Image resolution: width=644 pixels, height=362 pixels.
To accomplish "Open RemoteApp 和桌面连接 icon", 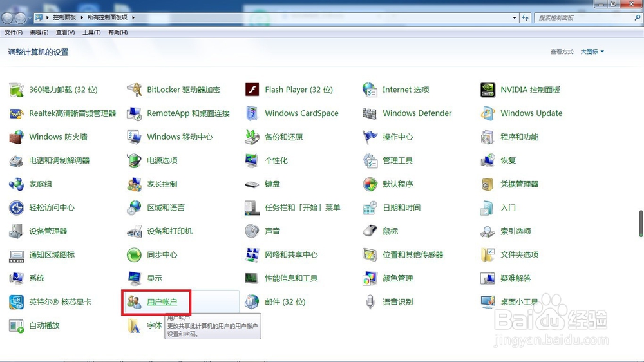I will tap(135, 113).
